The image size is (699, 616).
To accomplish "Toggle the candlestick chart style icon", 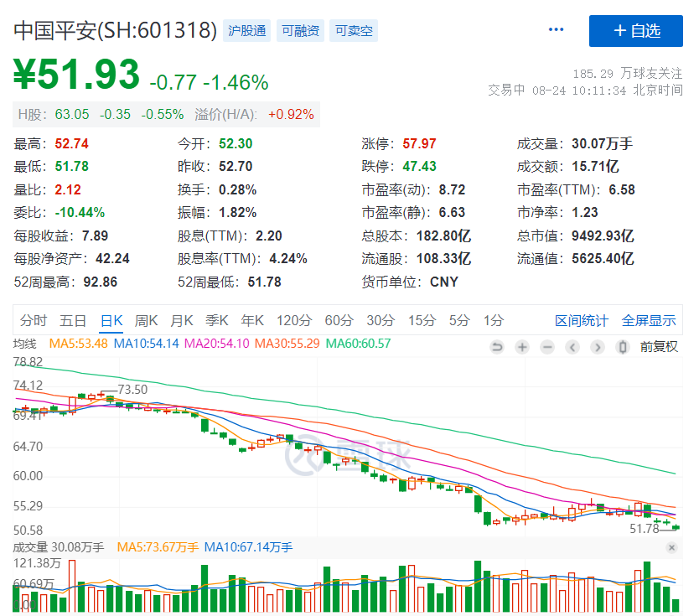I will point(622,347).
